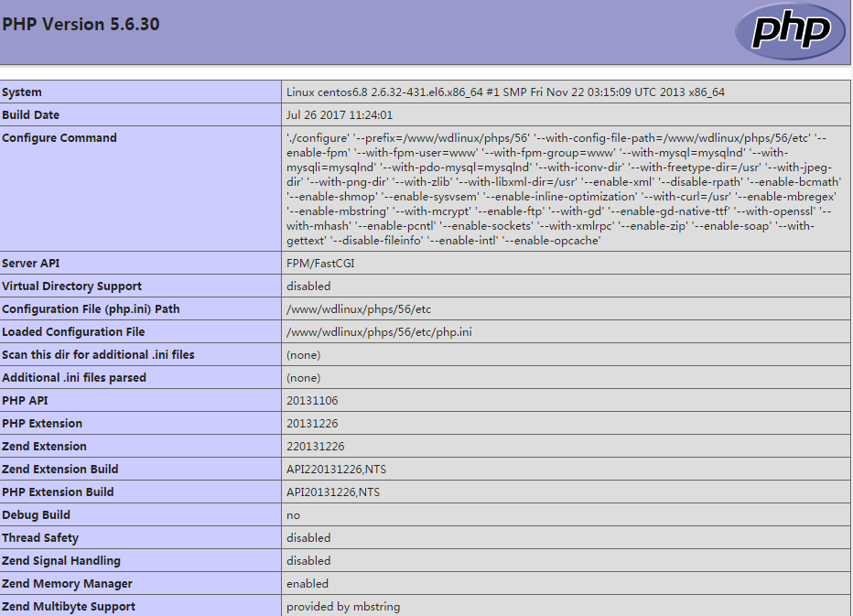Select 'Additional .ini files parsed' label
Viewport: 853px width, 616px height.
74,378
